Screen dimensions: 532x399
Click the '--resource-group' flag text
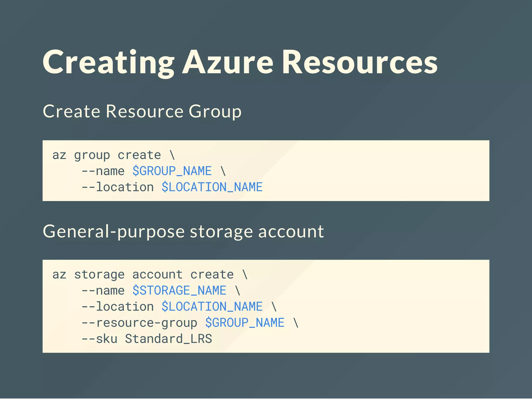[x=139, y=323]
